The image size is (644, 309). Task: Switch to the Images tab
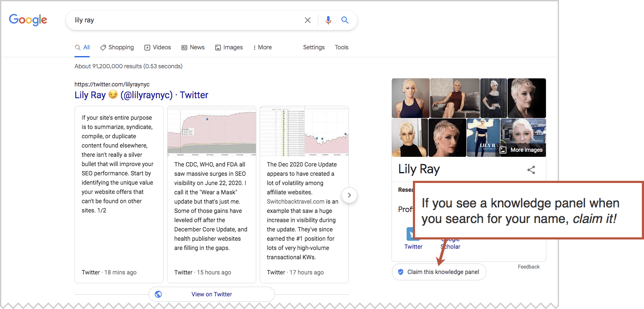(x=229, y=48)
